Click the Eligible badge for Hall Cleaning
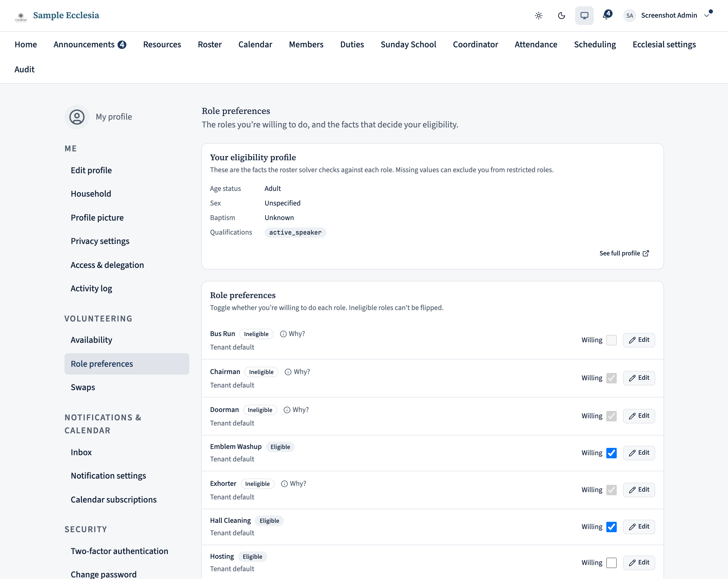 click(x=269, y=521)
